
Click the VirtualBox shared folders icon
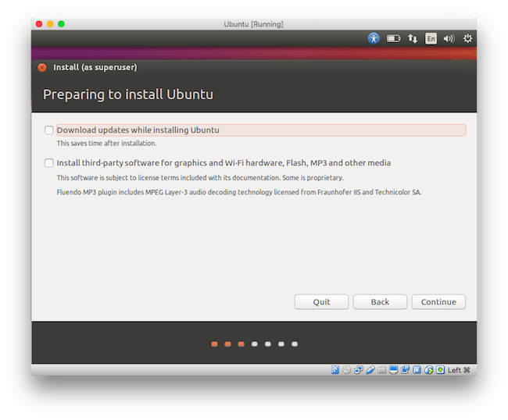pos(381,369)
